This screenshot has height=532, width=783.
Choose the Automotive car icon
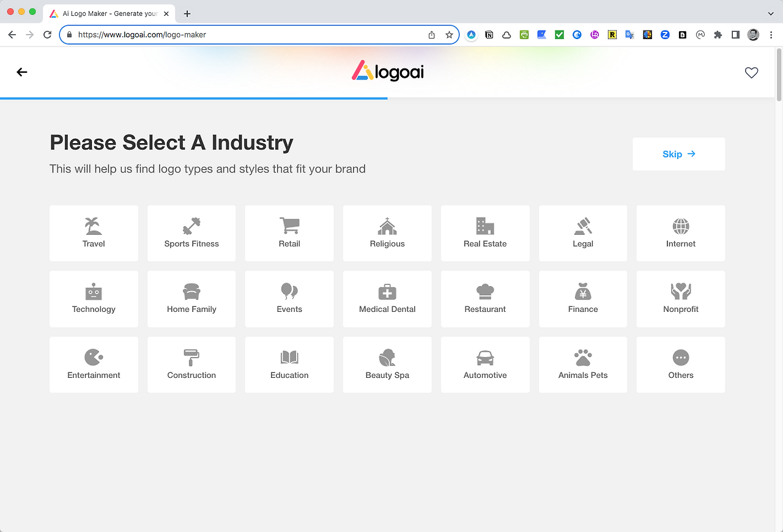pyautogui.click(x=485, y=358)
